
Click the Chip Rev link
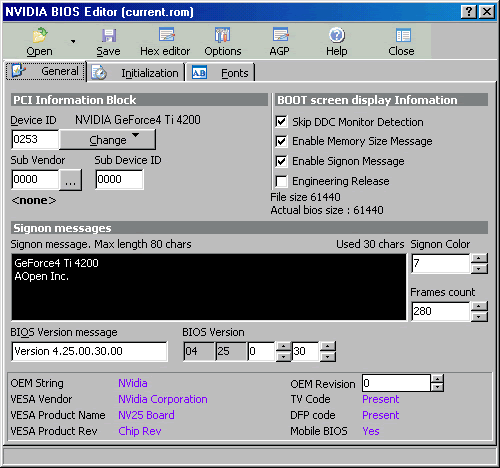(140, 431)
